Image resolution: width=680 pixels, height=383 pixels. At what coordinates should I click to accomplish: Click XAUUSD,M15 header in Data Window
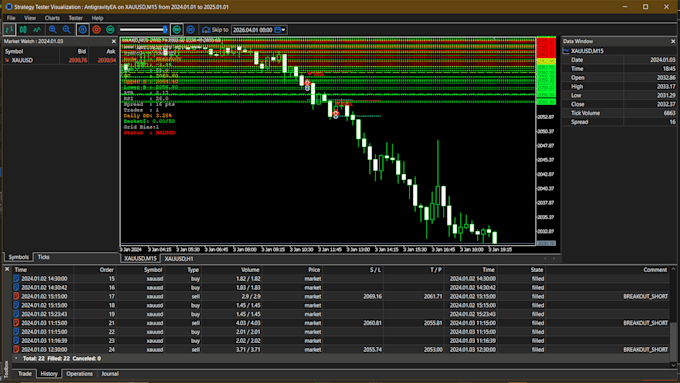(587, 51)
